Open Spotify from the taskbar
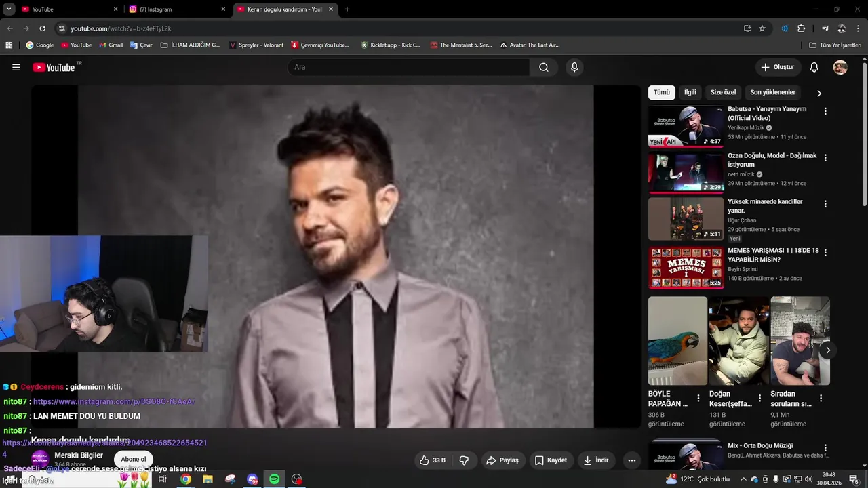868x488 pixels. 274,479
